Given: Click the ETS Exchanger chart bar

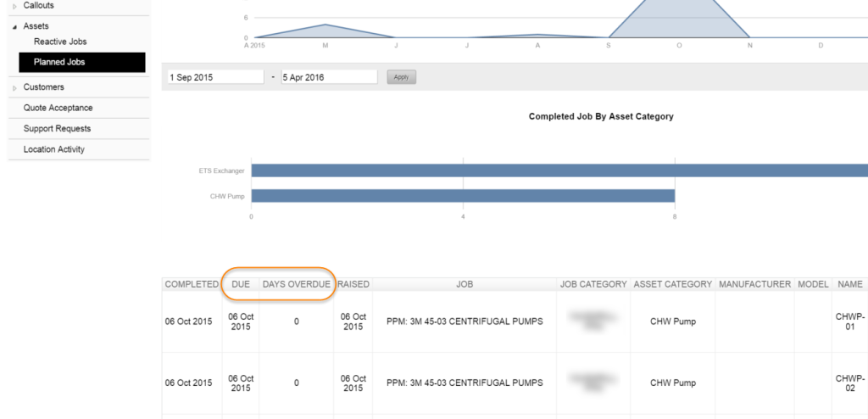Looking at the screenshot, I should pyautogui.click(x=559, y=170).
